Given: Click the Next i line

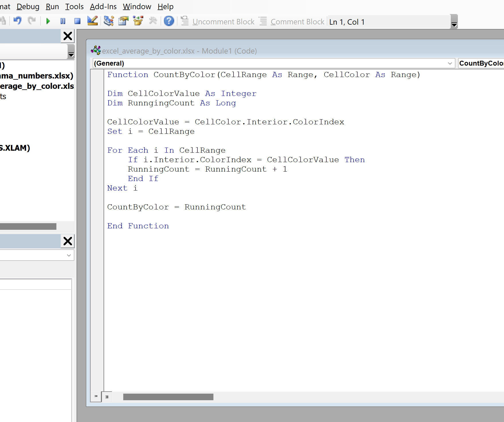Looking at the screenshot, I should pos(122,188).
